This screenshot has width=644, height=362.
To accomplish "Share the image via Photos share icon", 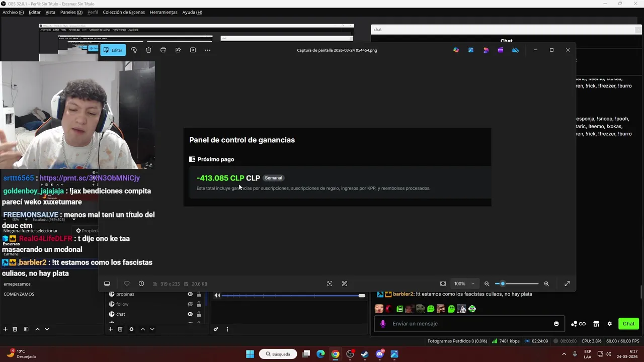I will coord(178,50).
